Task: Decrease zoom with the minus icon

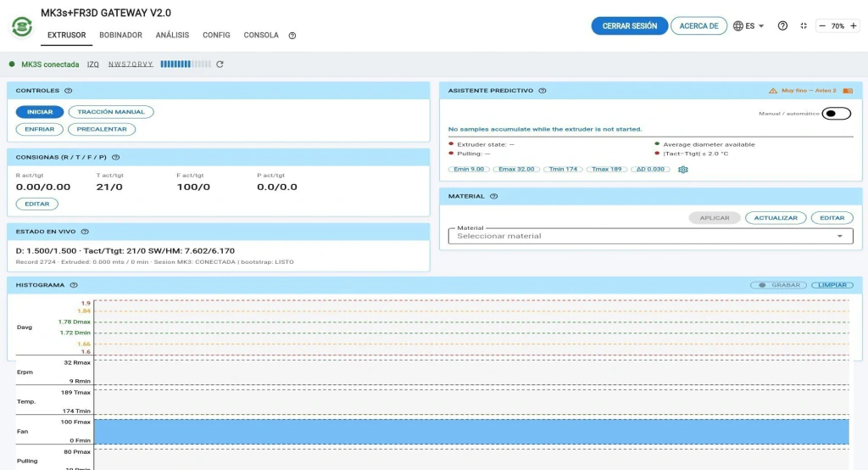Action: pos(822,26)
